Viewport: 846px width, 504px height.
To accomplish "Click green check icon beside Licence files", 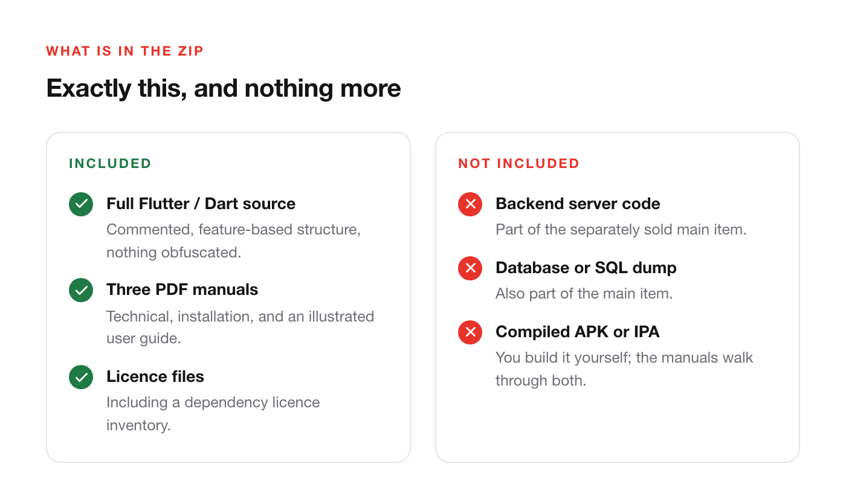I will pos(81,377).
